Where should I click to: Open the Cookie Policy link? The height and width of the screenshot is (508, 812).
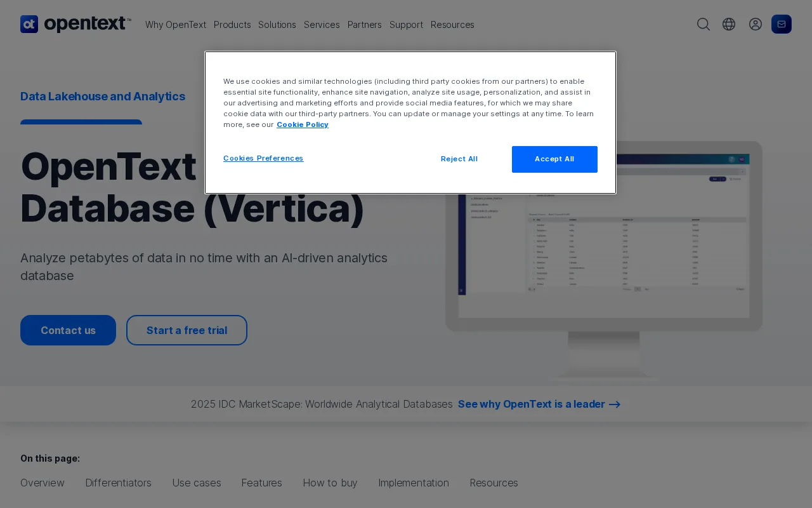[x=303, y=124]
